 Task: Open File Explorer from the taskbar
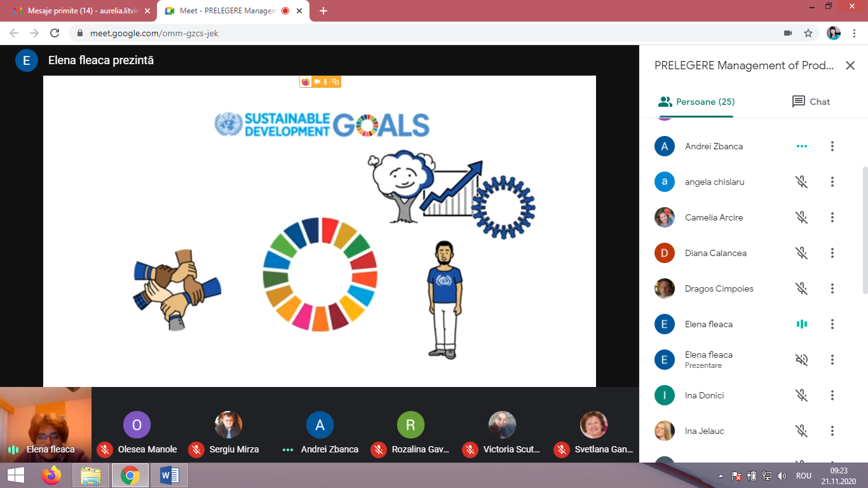click(91, 475)
